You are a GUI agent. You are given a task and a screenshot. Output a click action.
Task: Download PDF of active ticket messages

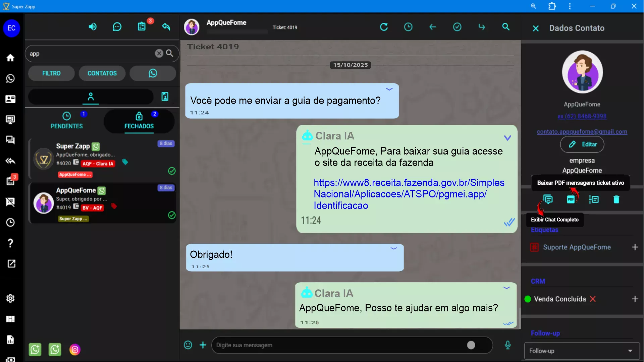pyautogui.click(x=571, y=200)
